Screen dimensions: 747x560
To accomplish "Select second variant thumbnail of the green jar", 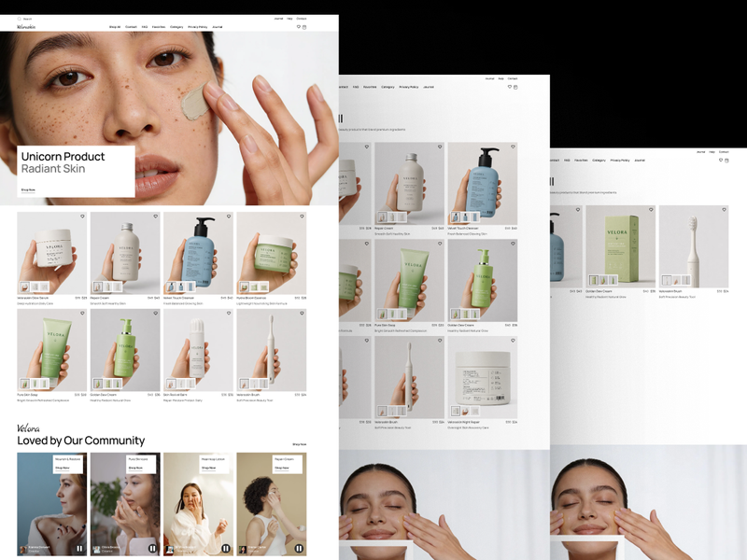I will (x=253, y=287).
